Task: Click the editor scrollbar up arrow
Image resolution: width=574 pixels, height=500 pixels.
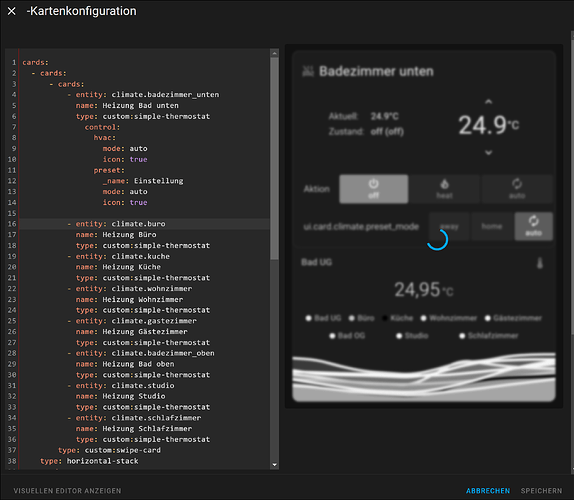Action: click(x=274, y=53)
